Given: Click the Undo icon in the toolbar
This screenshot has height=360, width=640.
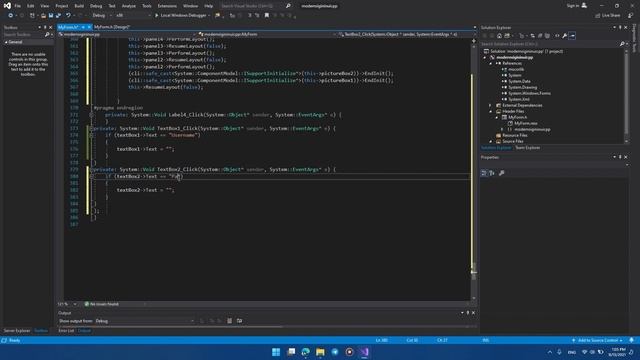Looking at the screenshot, I should pyautogui.click(x=68, y=16).
